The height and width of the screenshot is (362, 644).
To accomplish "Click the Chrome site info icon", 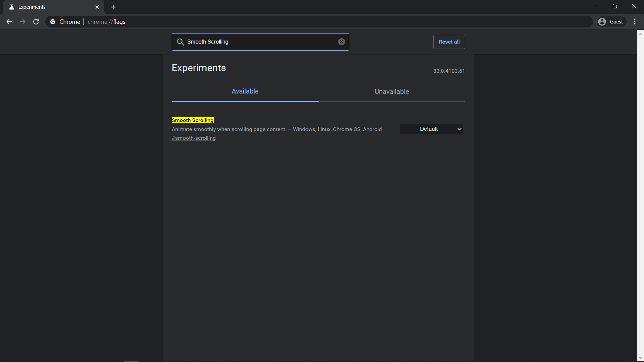I will (x=53, y=22).
